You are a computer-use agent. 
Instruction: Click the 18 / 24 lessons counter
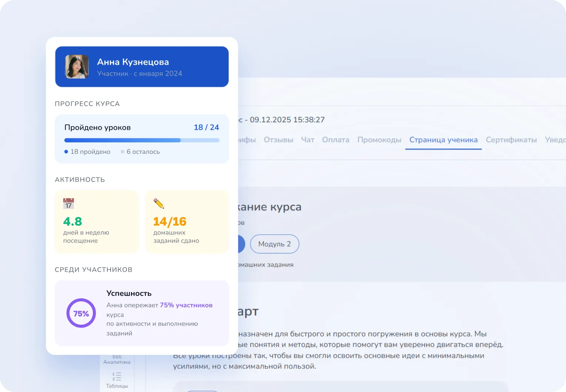click(206, 127)
